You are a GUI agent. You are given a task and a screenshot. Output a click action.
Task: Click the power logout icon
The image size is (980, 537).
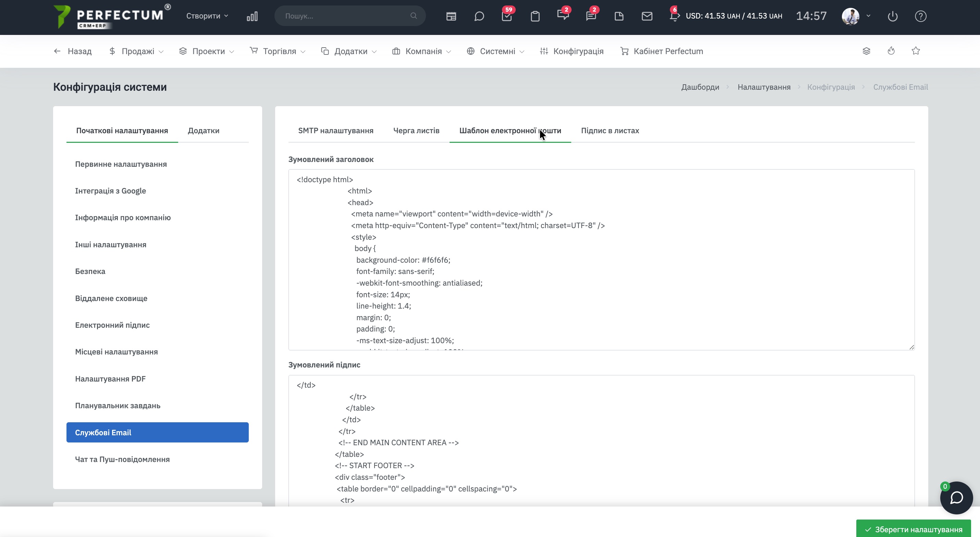893,16
